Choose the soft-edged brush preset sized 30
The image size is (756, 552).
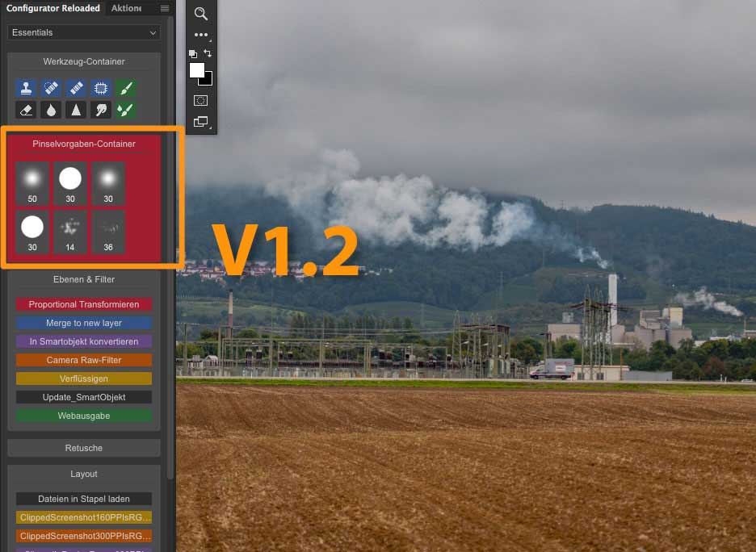108,184
